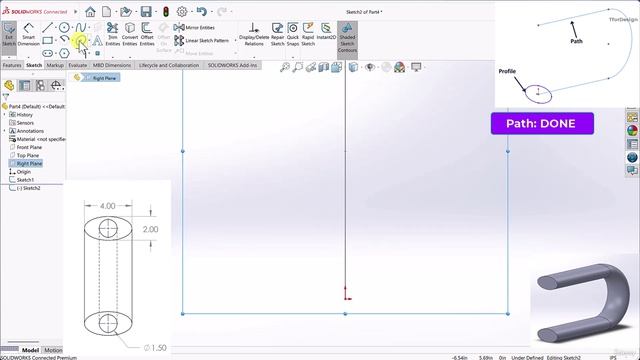Screen dimensions: 640x360
Task: Create a New document
Action: point(107,12)
